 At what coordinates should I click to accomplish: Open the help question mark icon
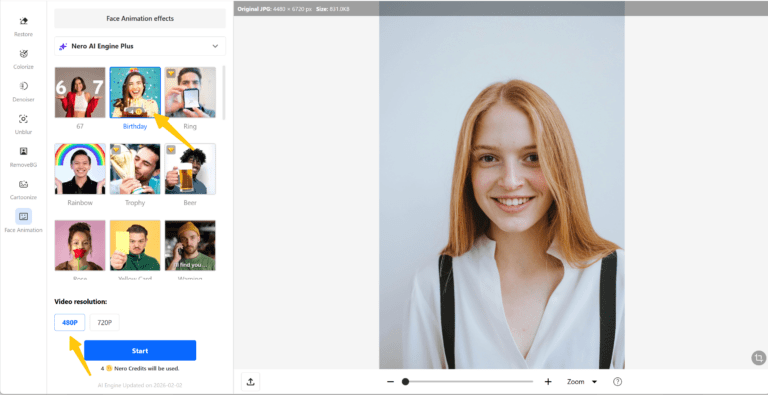tap(618, 382)
